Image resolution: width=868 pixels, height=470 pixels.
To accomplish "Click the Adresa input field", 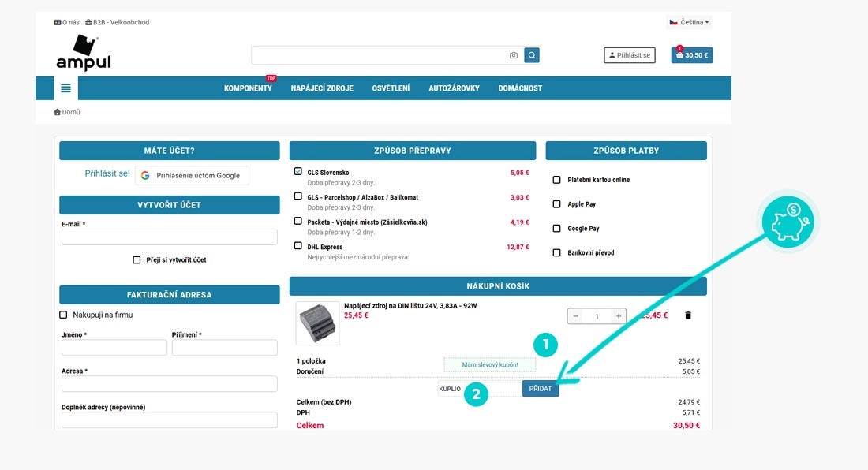I will pyautogui.click(x=170, y=384).
